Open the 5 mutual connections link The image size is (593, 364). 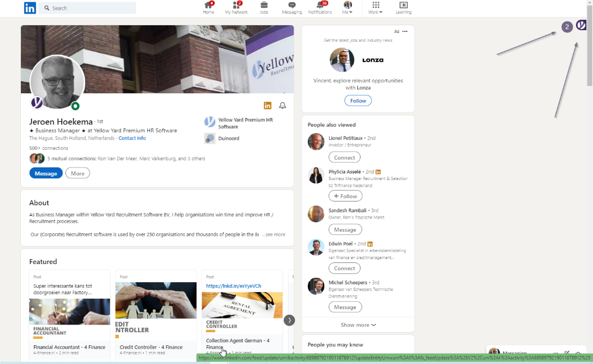126,159
